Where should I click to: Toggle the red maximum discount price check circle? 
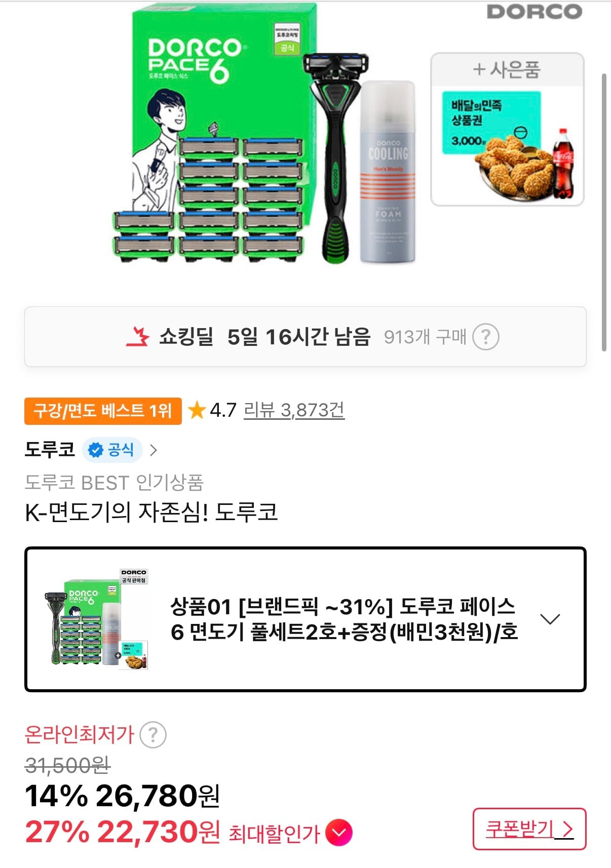pyautogui.click(x=338, y=833)
